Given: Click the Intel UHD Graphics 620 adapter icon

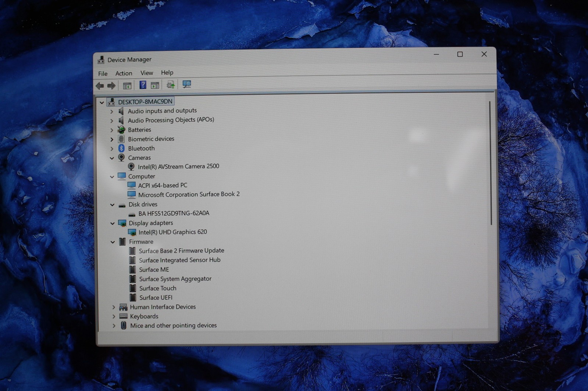Looking at the screenshot, I should click(x=132, y=233).
